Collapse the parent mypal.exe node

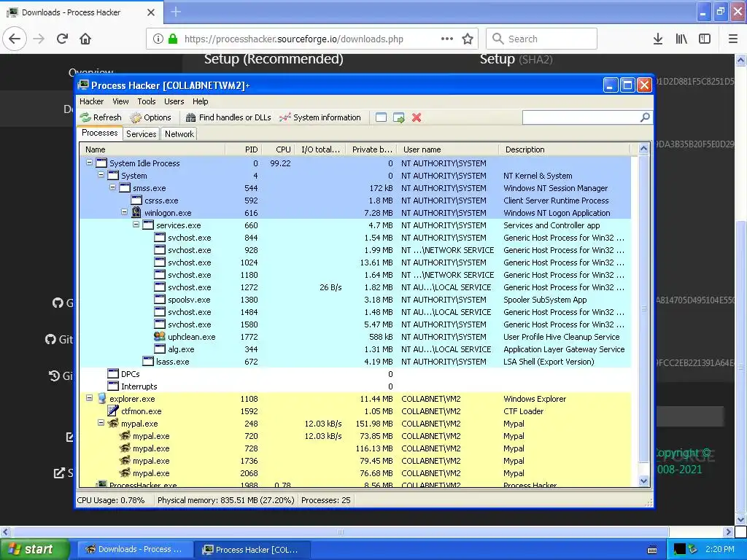(101, 422)
